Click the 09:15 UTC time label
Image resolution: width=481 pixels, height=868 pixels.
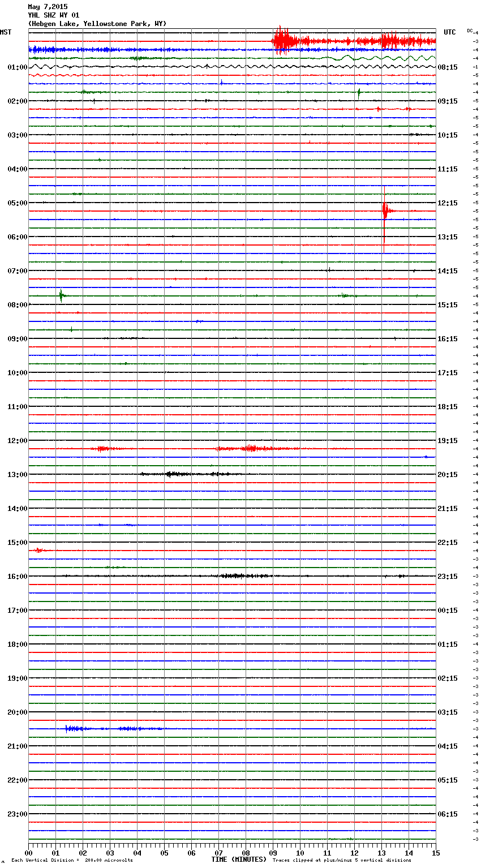click(x=448, y=101)
